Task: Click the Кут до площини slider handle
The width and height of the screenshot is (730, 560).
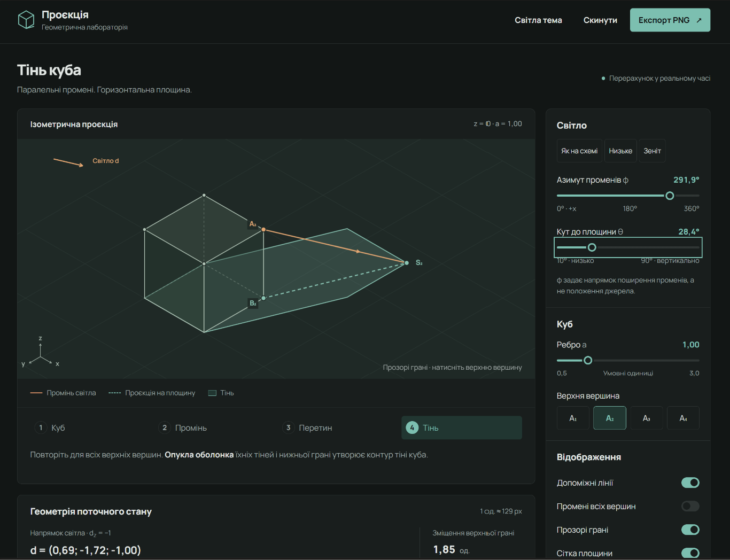Action: (x=592, y=247)
